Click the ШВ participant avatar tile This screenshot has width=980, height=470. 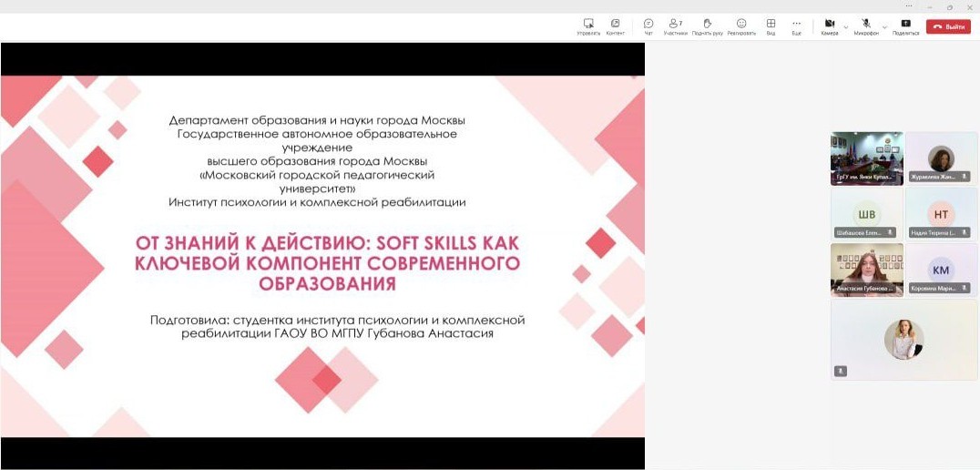(x=866, y=214)
